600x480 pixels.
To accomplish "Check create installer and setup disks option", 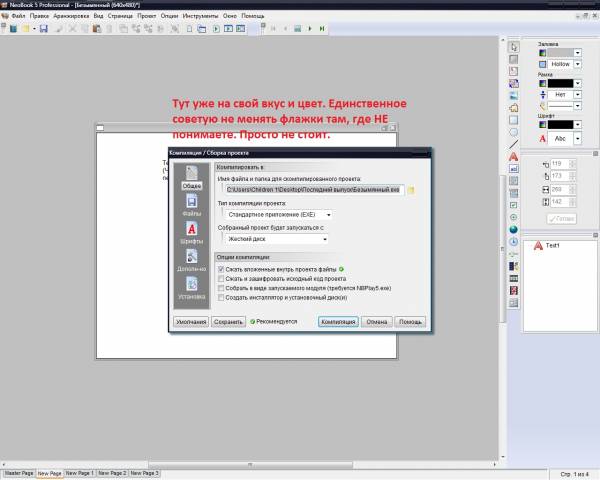I will coord(221,296).
